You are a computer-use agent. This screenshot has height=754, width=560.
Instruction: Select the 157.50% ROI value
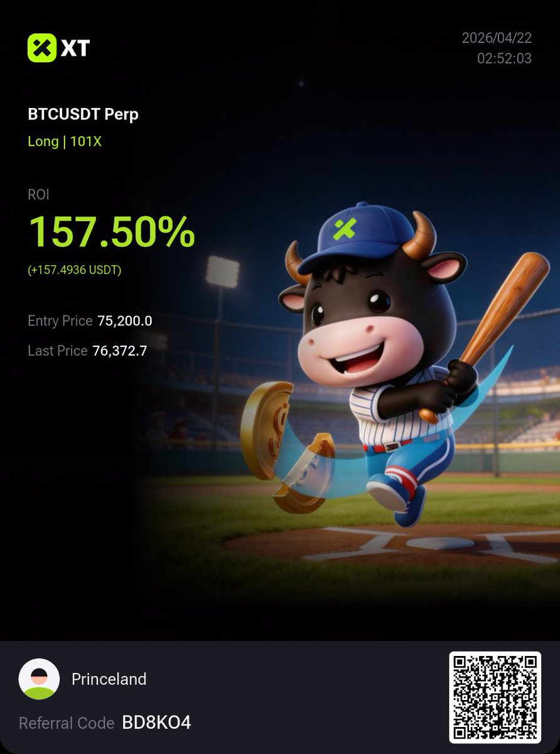click(x=112, y=231)
